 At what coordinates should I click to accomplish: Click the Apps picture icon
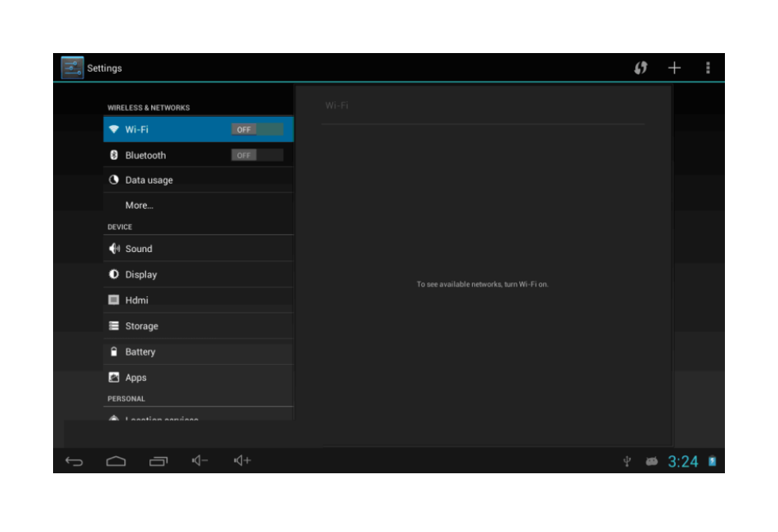point(113,377)
